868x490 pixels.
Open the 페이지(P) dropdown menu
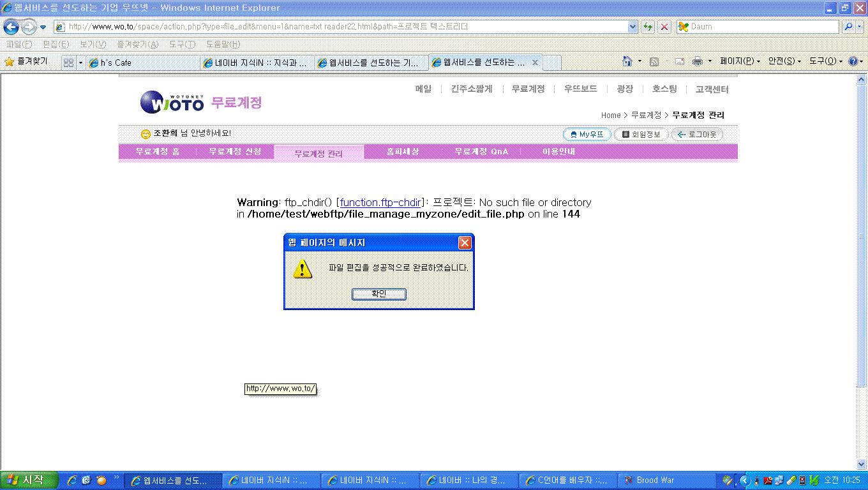click(740, 61)
